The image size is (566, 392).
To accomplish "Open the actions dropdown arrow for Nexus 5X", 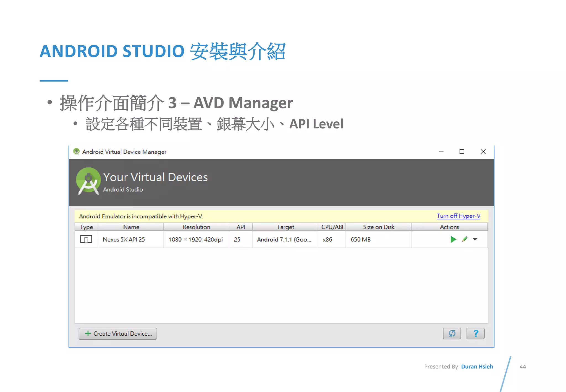I will [475, 239].
